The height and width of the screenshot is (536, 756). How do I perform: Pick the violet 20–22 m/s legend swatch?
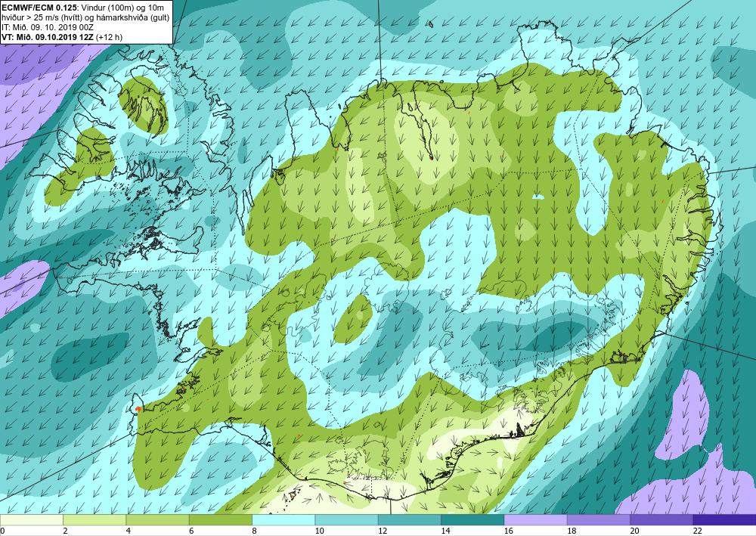point(661,519)
